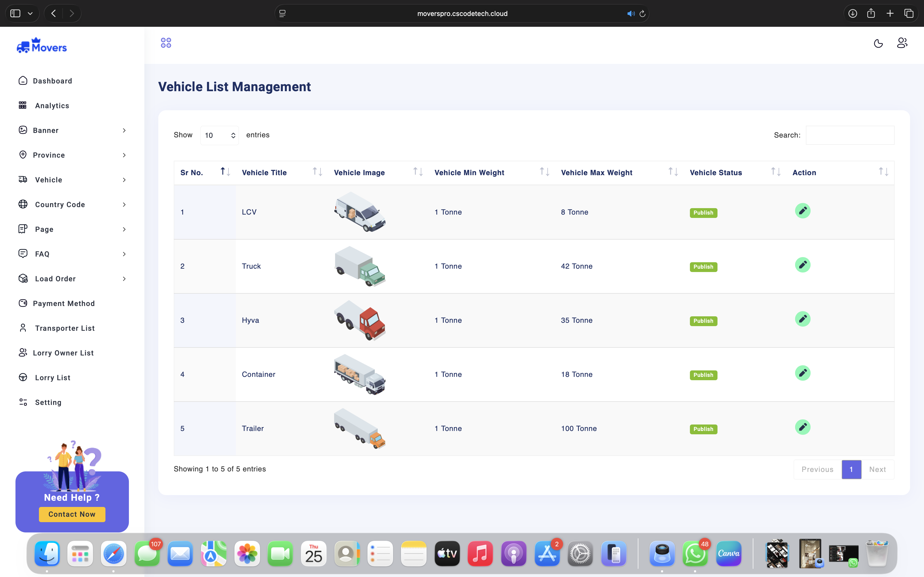924x577 pixels.
Task: Click the edit pencil for LCV row
Action: (x=803, y=211)
